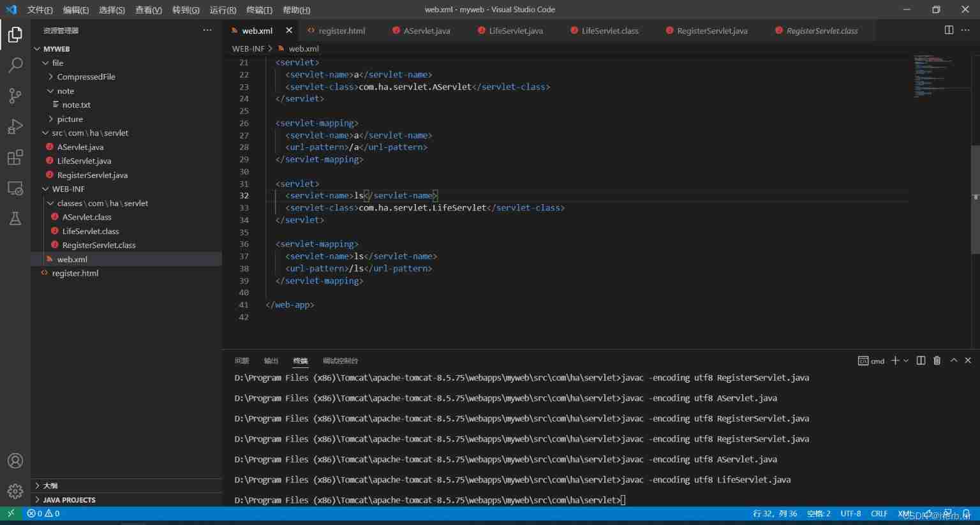The width and height of the screenshot is (980, 525).
Task: Switch to the RegisterServlet.class editor tab
Action: [822, 31]
